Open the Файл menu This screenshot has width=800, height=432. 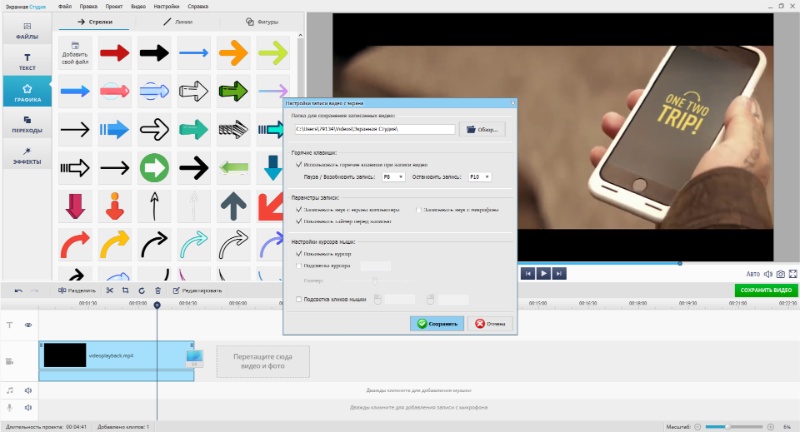point(65,7)
